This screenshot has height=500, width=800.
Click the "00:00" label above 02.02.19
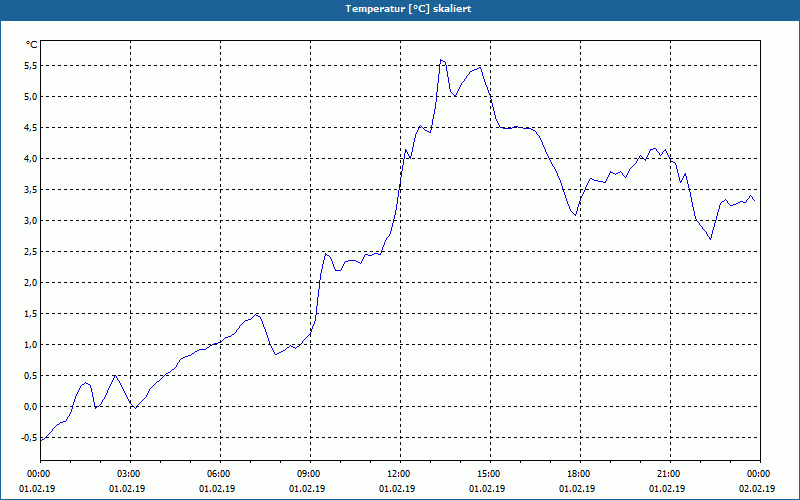point(760,474)
